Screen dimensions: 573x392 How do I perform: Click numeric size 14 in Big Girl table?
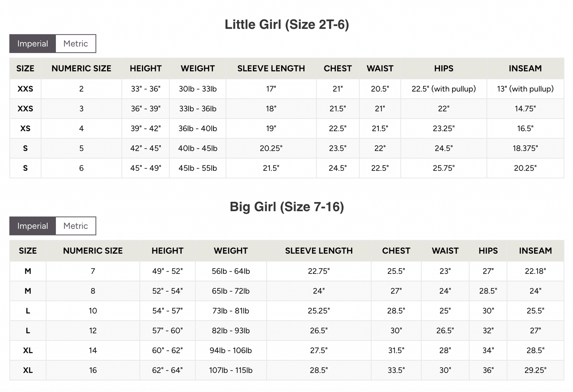[x=93, y=350]
